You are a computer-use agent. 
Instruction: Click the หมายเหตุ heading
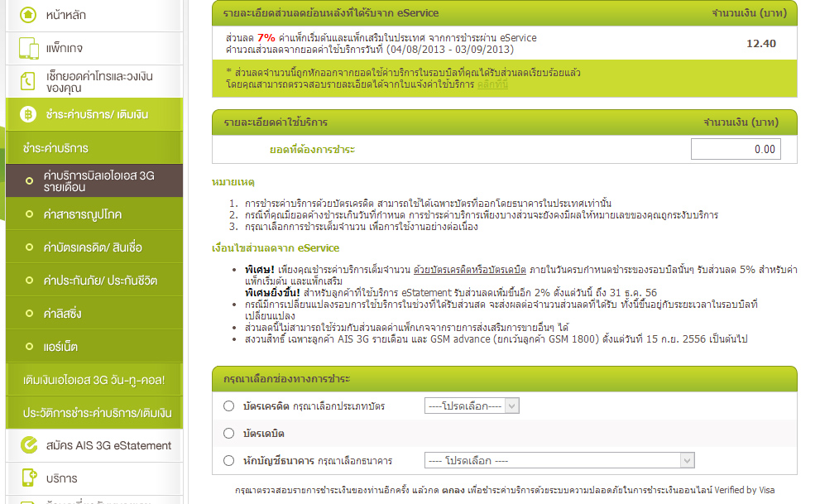coord(233,182)
